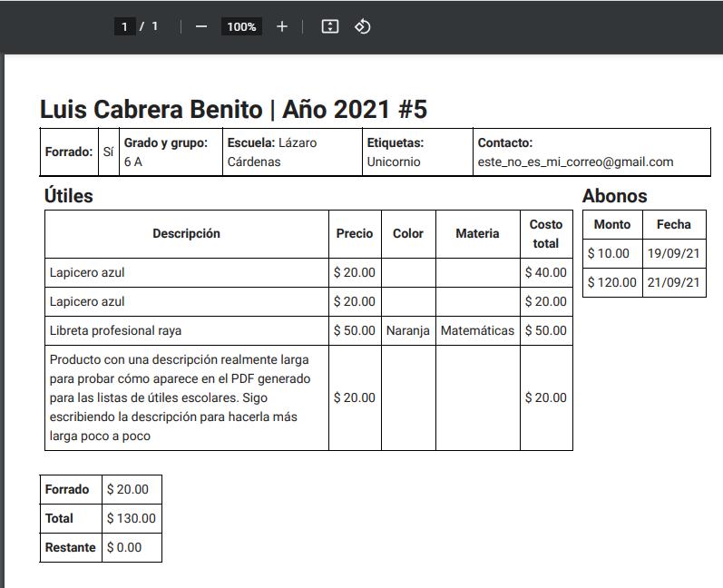
Task: Click the Grado y grupo: 6 A cell
Action: pyautogui.click(x=171, y=152)
